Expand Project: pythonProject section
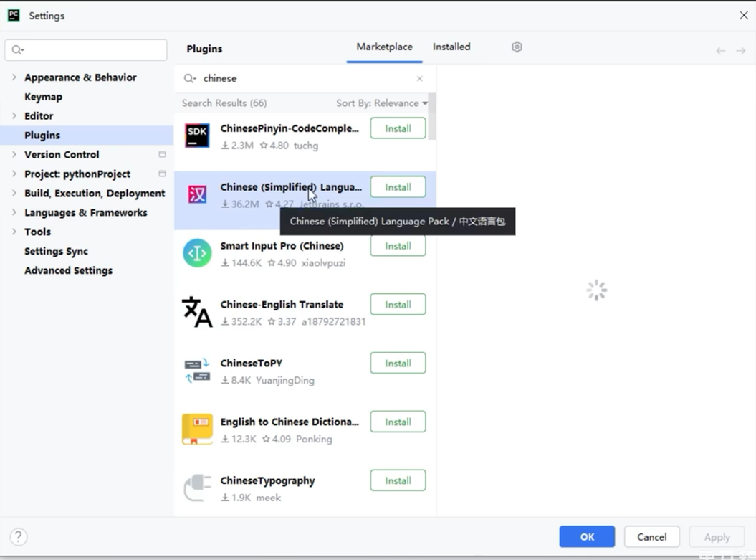The height and width of the screenshot is (560, 756). point(14,174)
